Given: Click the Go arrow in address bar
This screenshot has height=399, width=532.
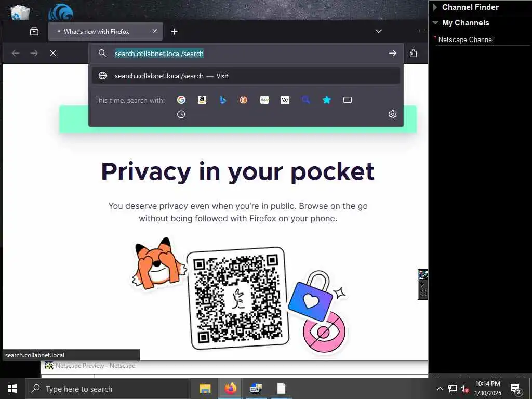Looking at the screenshot, I should click(393, 54).
